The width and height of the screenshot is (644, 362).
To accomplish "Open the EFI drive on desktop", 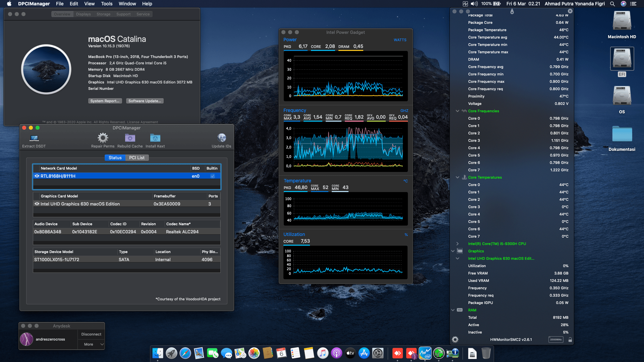I will pyautogui.click(x=622, y=62).
